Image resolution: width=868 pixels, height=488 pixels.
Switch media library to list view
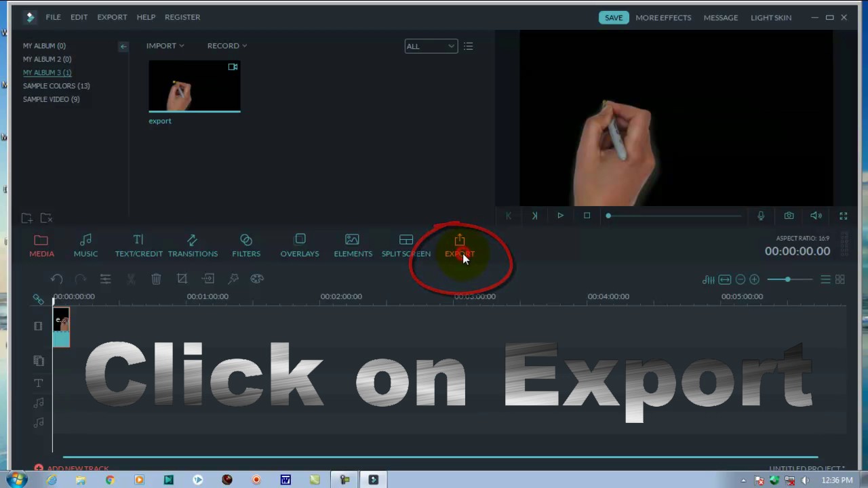point(468,46)
